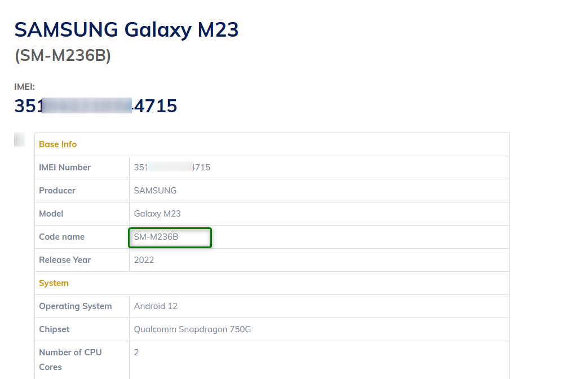
Task: Select the "Release Year" row label
Action: (x=65, y=260)
